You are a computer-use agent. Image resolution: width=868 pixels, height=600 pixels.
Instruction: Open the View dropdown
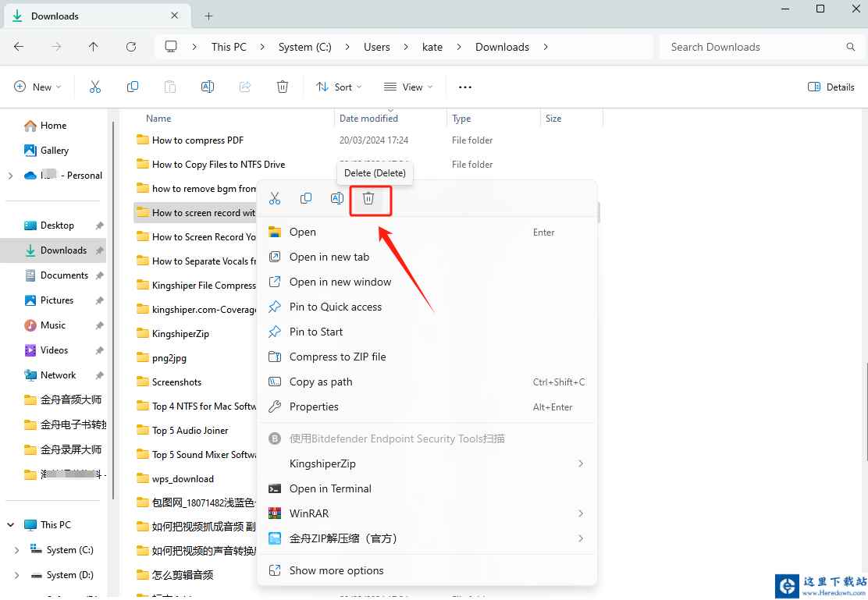(x=408, y=87)
